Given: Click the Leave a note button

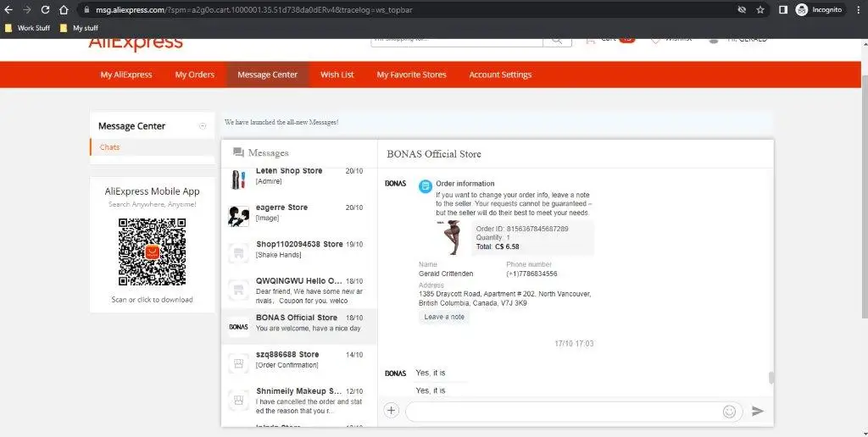Looking at the screenshot, I should coord(444,317).
